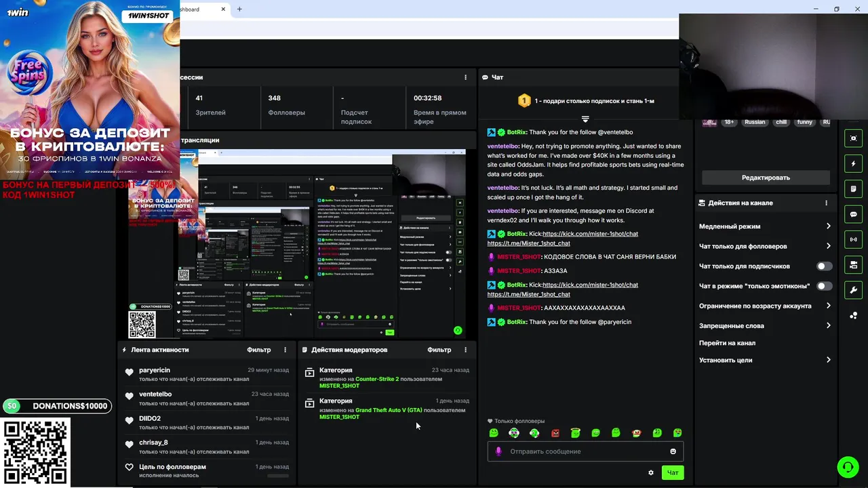Image resolution: width=868 pixels, height=488 pixels.
Task: Close the dashboard browser tab
Action: pyautogui.click(x=223, y=9)
